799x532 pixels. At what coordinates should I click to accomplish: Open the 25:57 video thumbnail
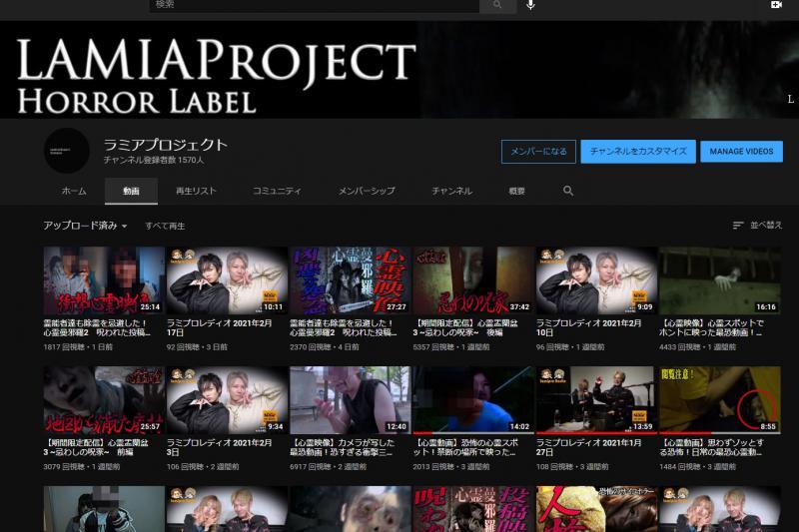(x=104, y=400)
